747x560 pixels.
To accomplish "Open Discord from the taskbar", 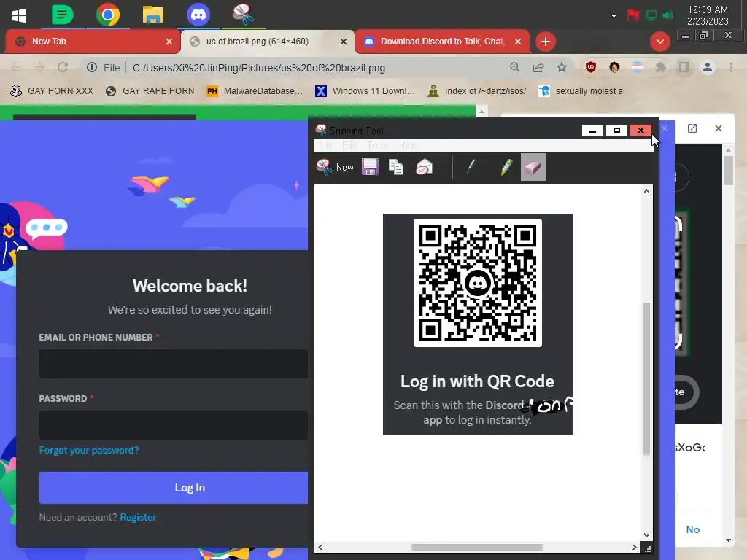I will tap(198, 15).
